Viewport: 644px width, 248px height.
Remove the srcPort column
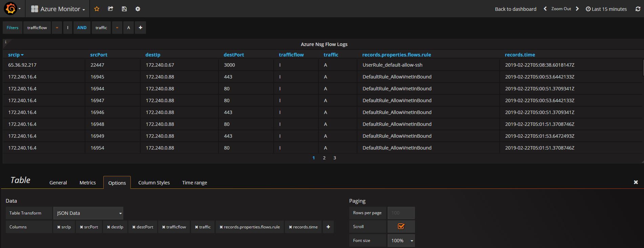[81, 227]
